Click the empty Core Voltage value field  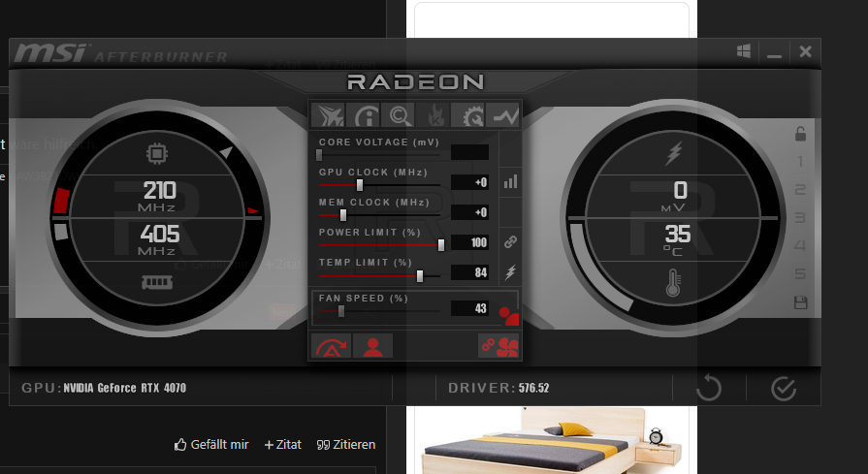point(469,152)
